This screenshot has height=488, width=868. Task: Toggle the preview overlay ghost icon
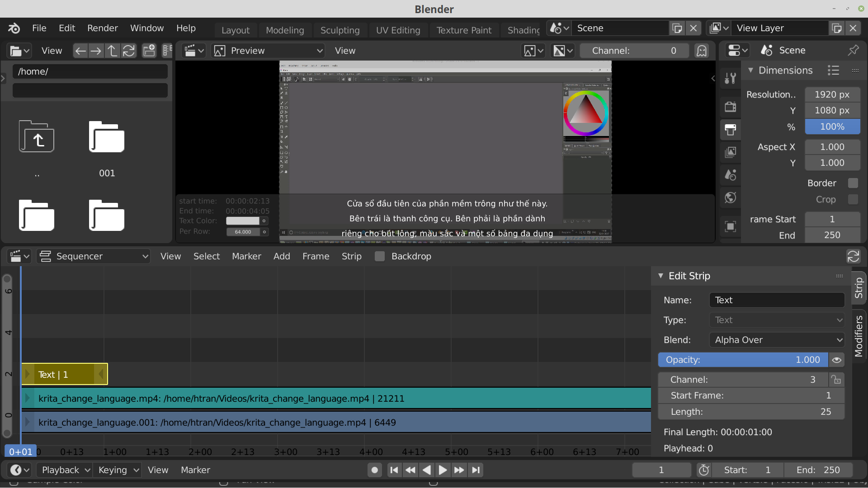(x=702, y=51)
